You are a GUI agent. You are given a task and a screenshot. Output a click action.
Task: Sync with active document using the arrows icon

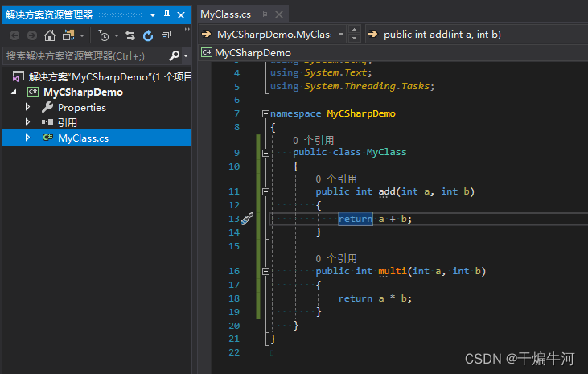tap(130, 35)
